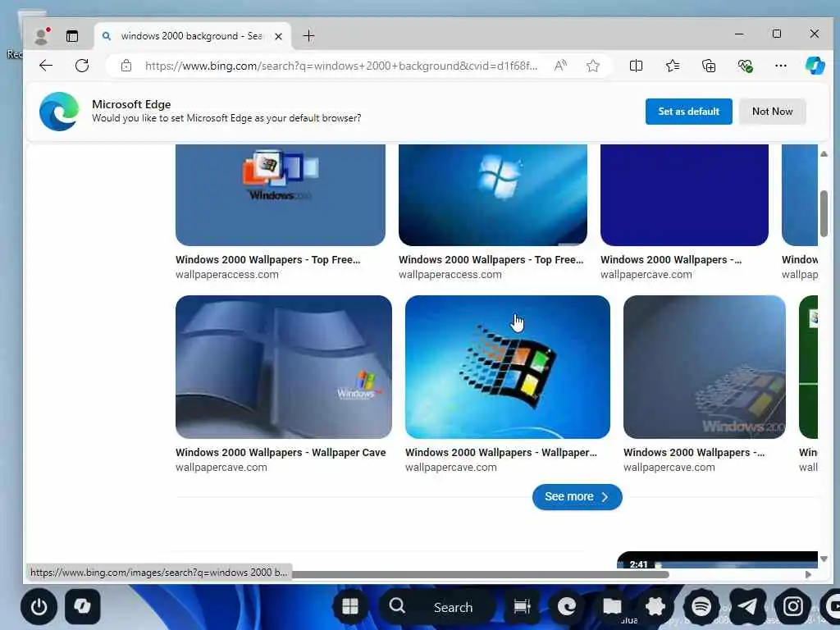Open the profile avatar icon

pyautogui.click(x=41, y=36)
